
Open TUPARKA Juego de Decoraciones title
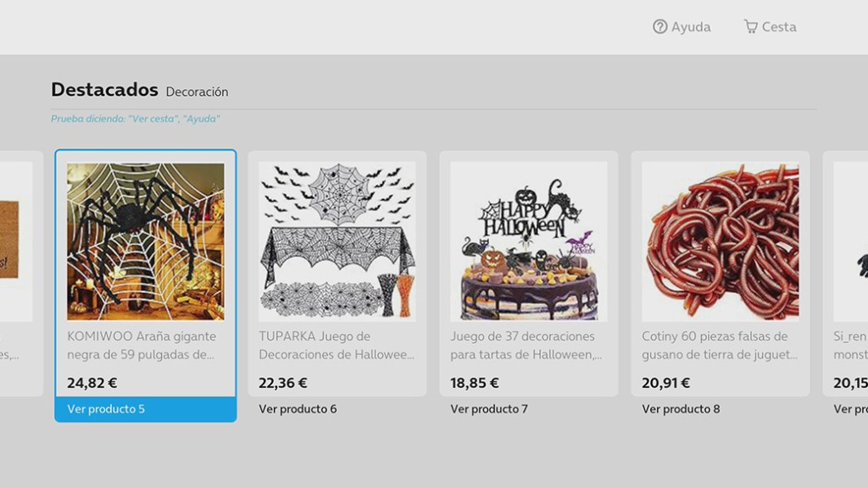[337, 346]
